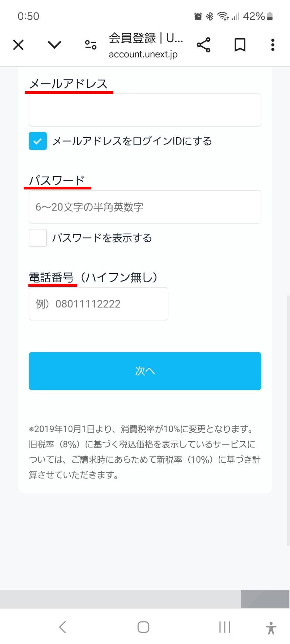Bookmark this page using the bookmark icon

[240, 45]
